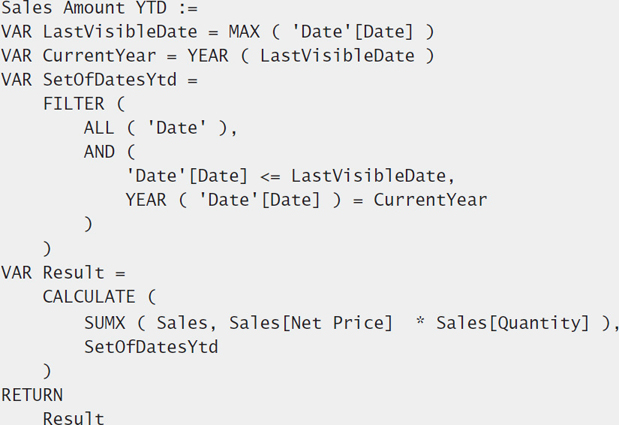Click the AND function keyword
The width and height of the screenshot is (619, 425).
tap(99, 152)
